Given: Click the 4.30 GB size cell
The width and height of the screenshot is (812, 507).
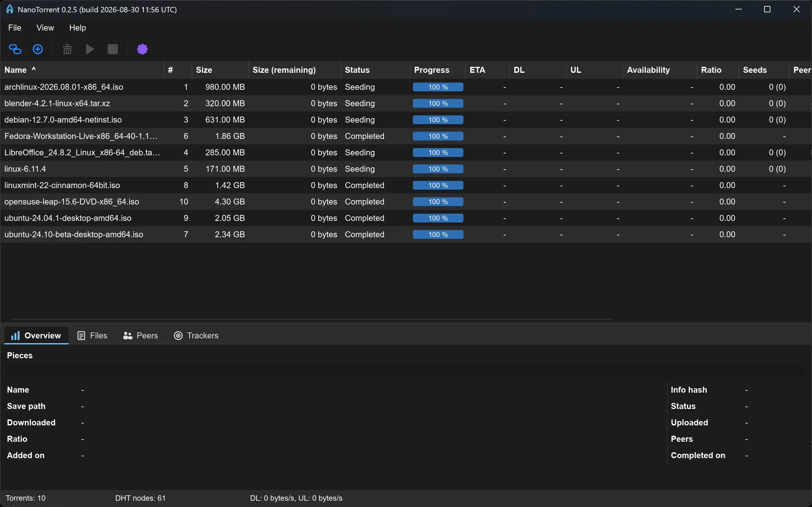Looking at the screenshot, I should 230,202.
